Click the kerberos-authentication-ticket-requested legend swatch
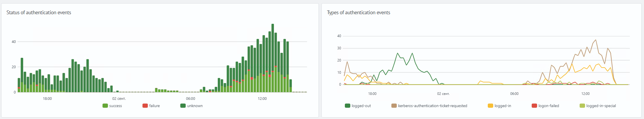The width and height of the screenshot is (644, 119). 394,106
